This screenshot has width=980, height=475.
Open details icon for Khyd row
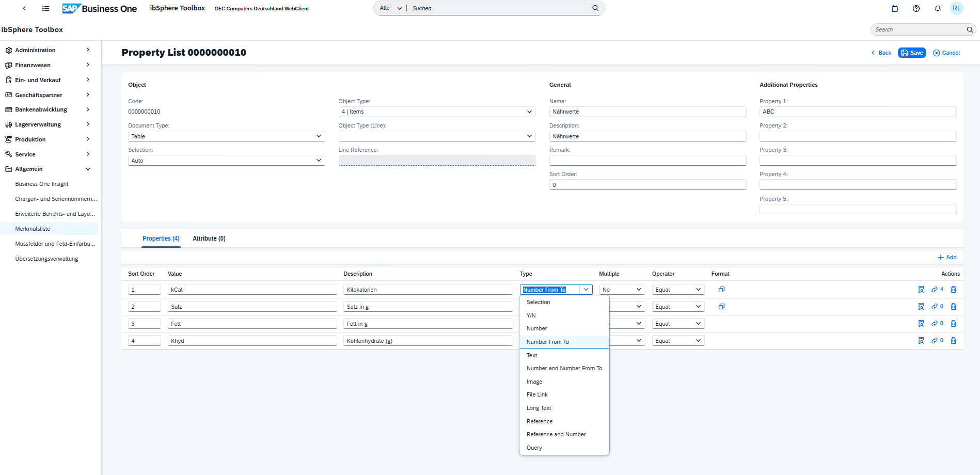tap(921, 341)
